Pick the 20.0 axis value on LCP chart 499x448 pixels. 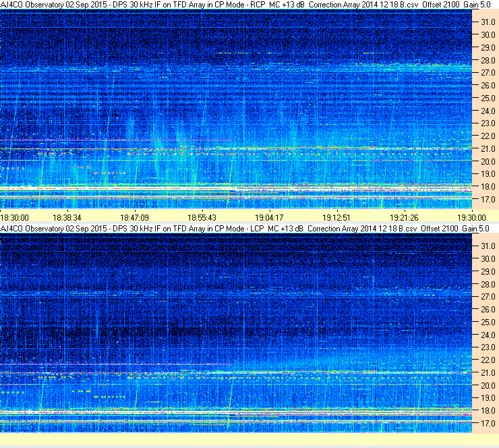488,386
